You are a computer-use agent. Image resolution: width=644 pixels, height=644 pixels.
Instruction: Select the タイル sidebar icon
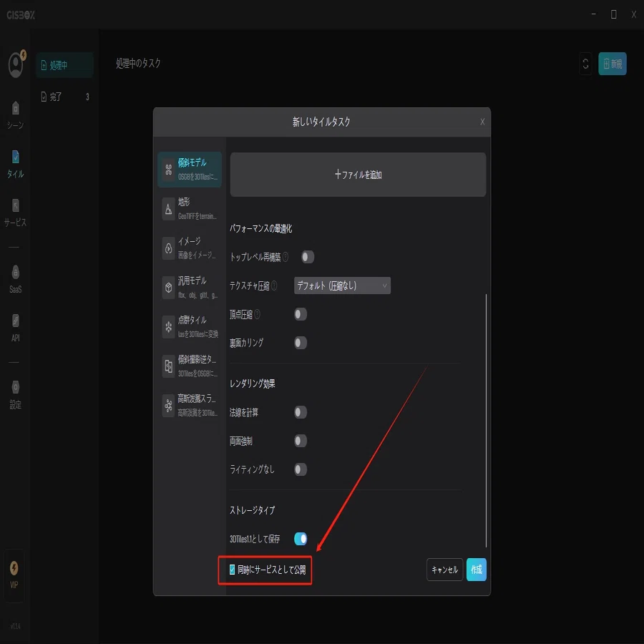tap(15, 157)
